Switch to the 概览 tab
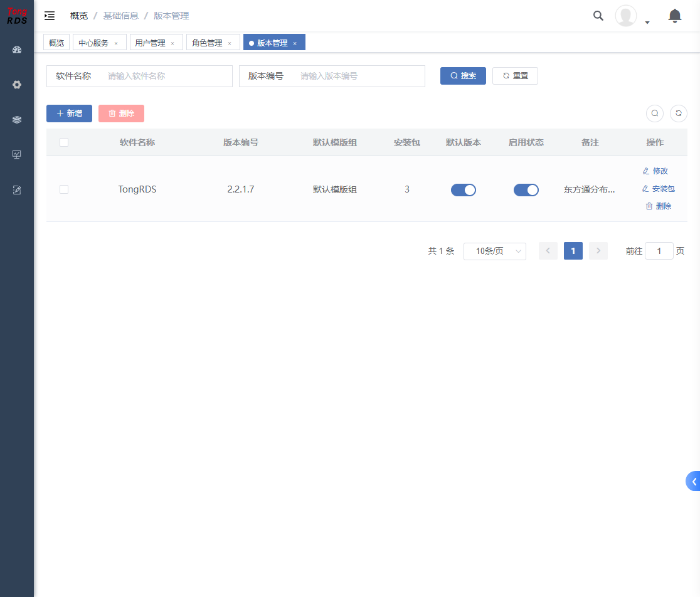Image resolution: width=700 pixels, height=597 pixels. [56, 43]
